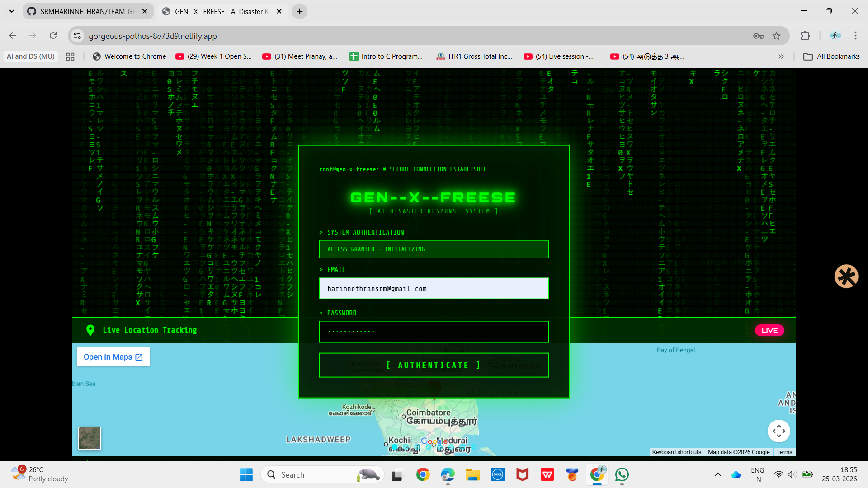Open the Welcome to Chrome bookmark

coord(129,56)
